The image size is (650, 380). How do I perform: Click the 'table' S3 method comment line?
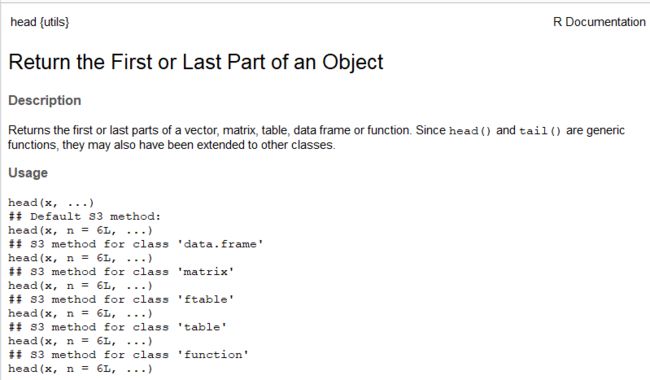(118, 327)
